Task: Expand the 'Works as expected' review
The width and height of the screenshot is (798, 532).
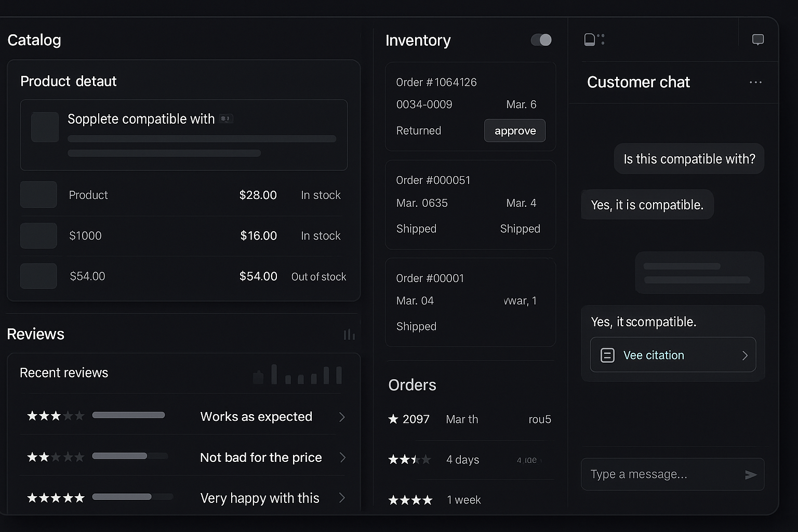Action: point(342,417)
